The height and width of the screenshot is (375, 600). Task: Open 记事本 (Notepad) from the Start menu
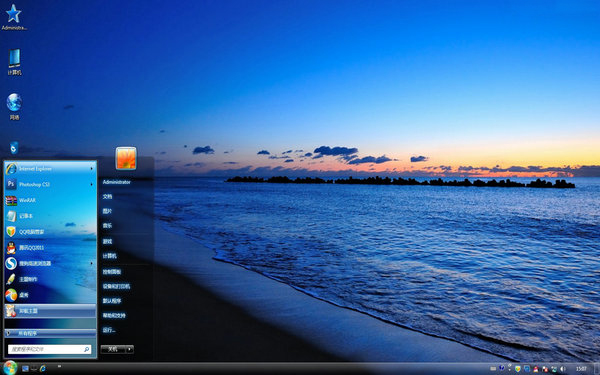(x=50, y=216)
